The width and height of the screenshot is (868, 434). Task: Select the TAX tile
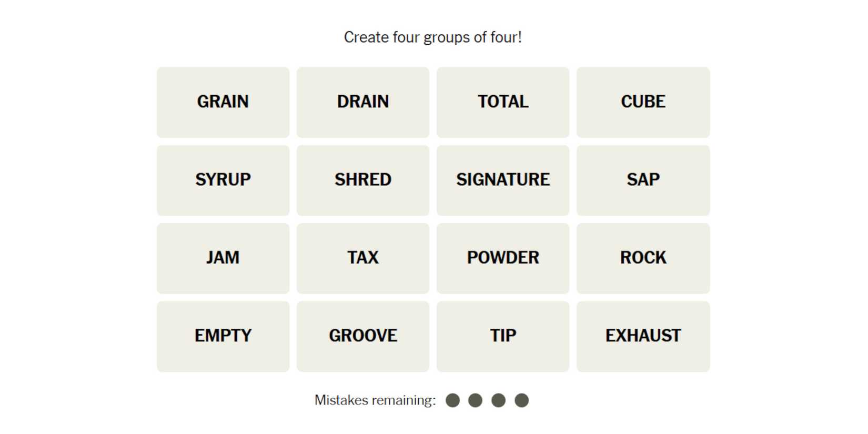pyautogui.click(x=363, y=258)
